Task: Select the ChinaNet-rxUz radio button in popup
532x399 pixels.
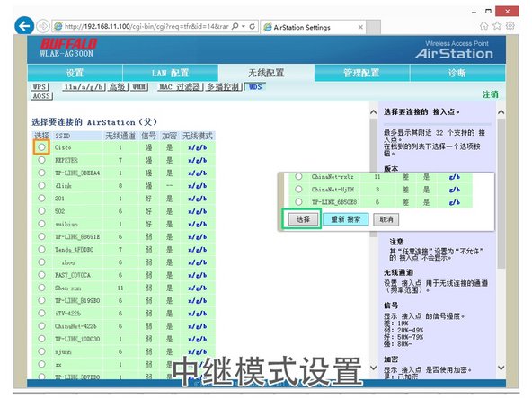Action: 298,176
